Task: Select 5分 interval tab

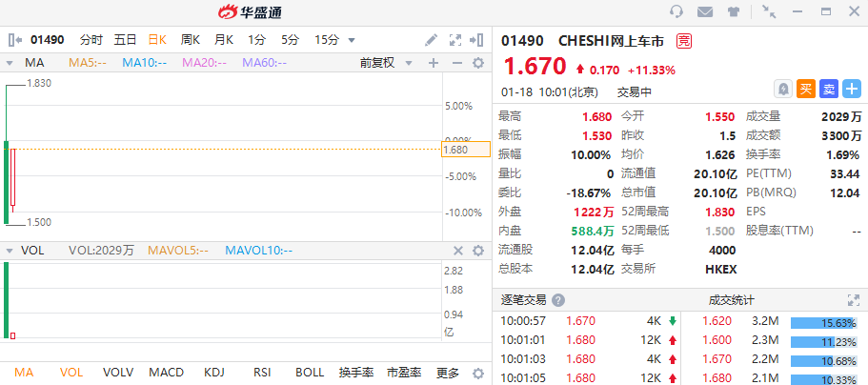Action: (x=290, y=40)
